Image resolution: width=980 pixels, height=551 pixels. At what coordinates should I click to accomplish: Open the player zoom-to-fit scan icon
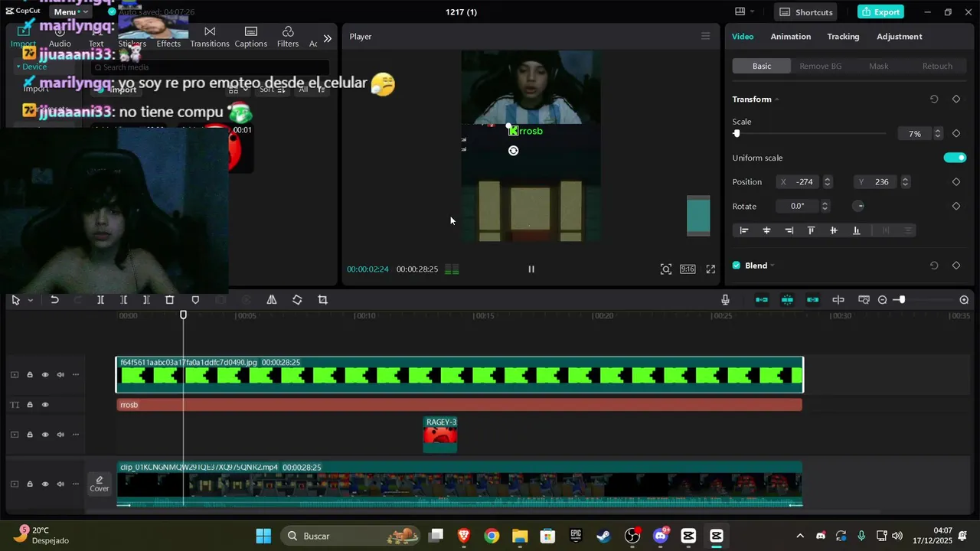666,269
